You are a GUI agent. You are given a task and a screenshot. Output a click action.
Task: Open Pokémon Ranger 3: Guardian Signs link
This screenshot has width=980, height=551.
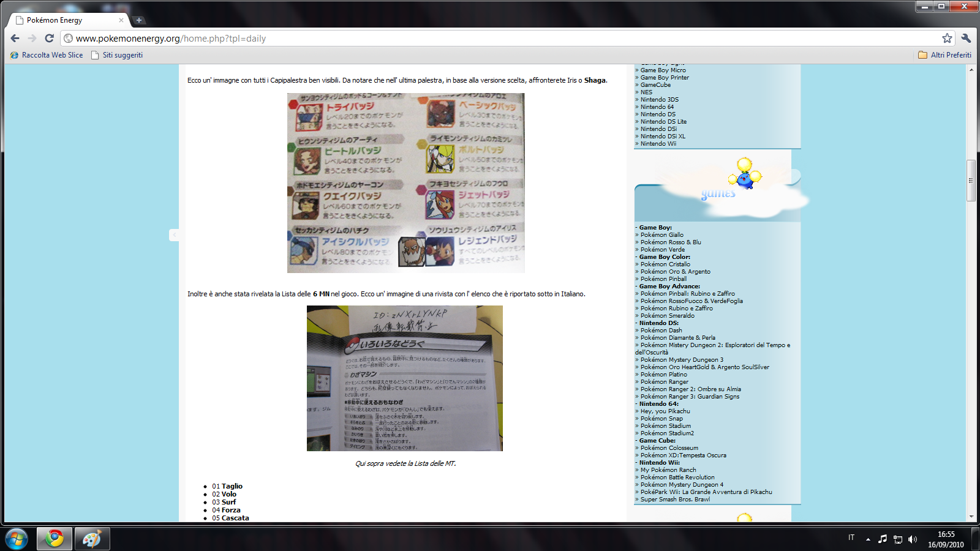click(690, 397)
